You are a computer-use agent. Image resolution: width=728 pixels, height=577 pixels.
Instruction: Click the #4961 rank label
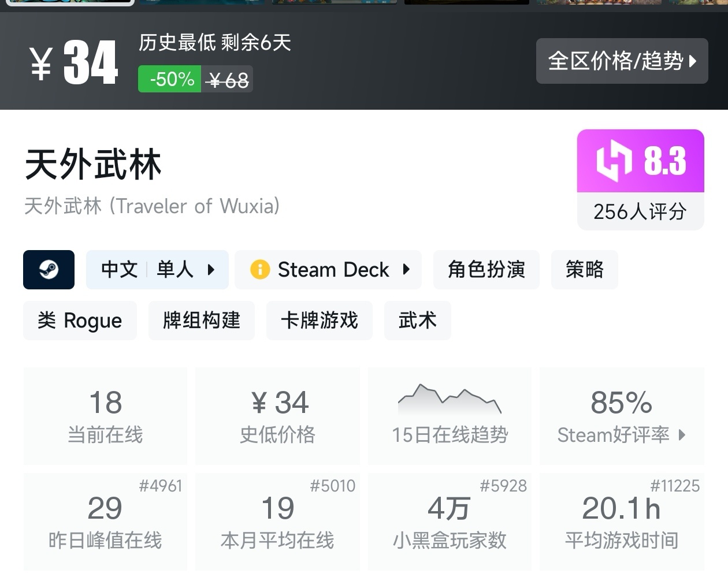(160, 486)
